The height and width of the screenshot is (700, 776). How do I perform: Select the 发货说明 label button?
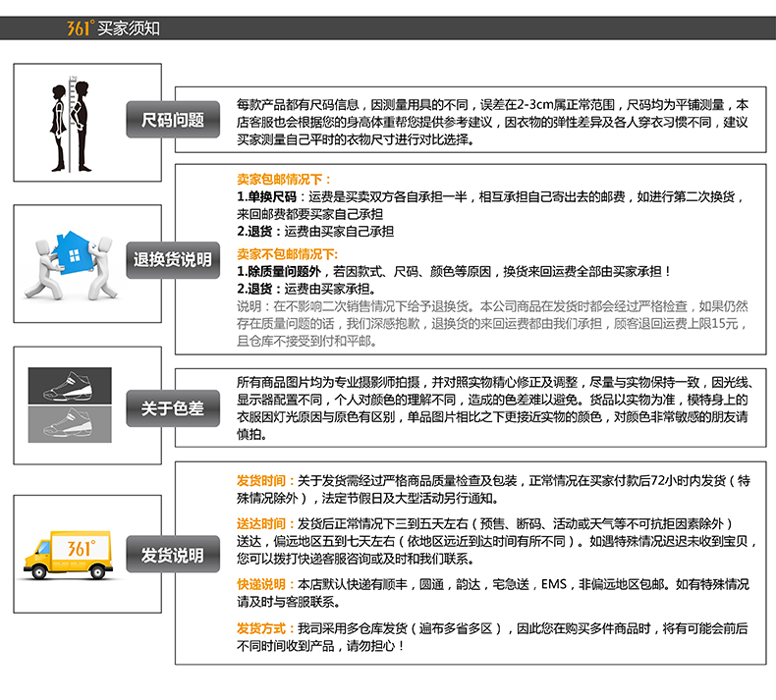(x=173, y=555)
